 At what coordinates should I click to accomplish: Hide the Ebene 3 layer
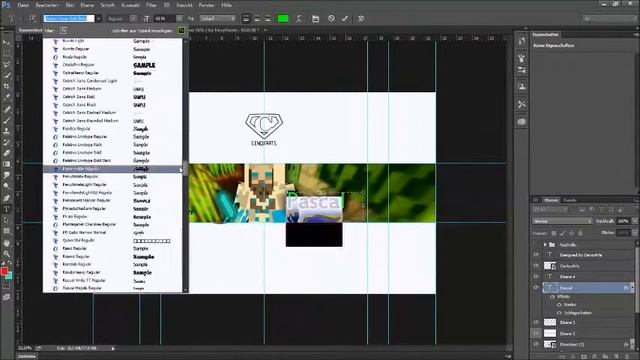(536, 322)
